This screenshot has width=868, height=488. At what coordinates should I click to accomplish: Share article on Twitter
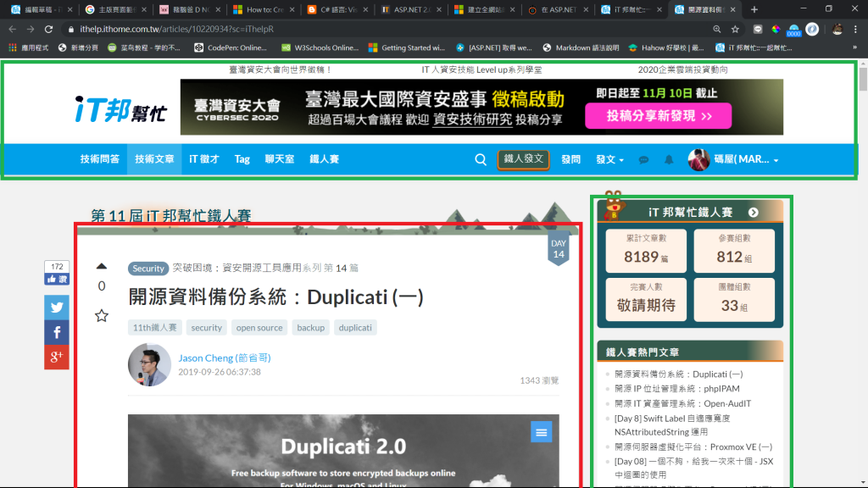pyautogui.click(x=57, y=308)
